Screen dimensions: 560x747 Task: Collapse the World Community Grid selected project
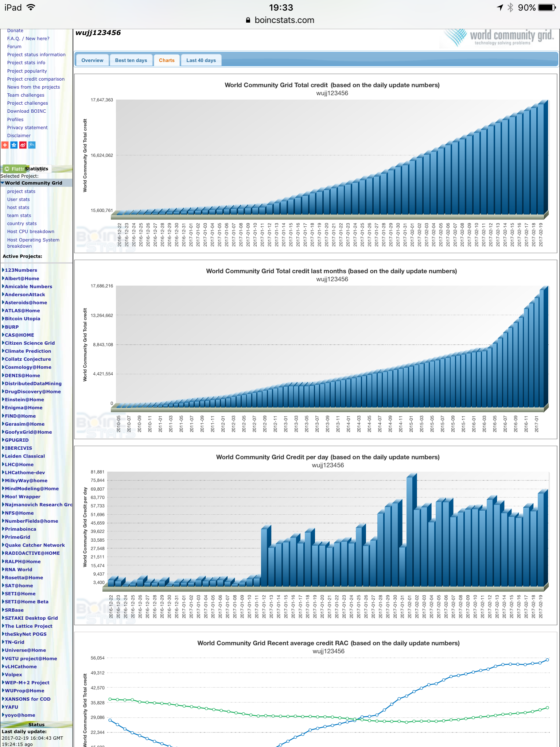point(3,183)
